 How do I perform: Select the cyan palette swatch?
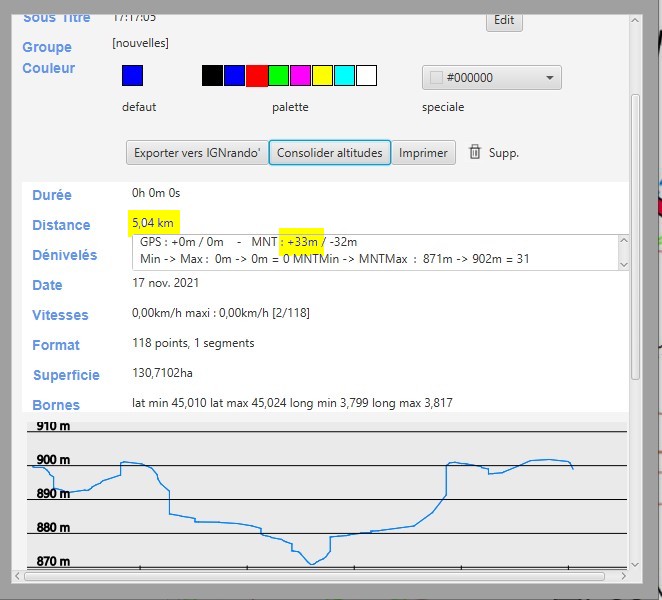click(344, 76)
